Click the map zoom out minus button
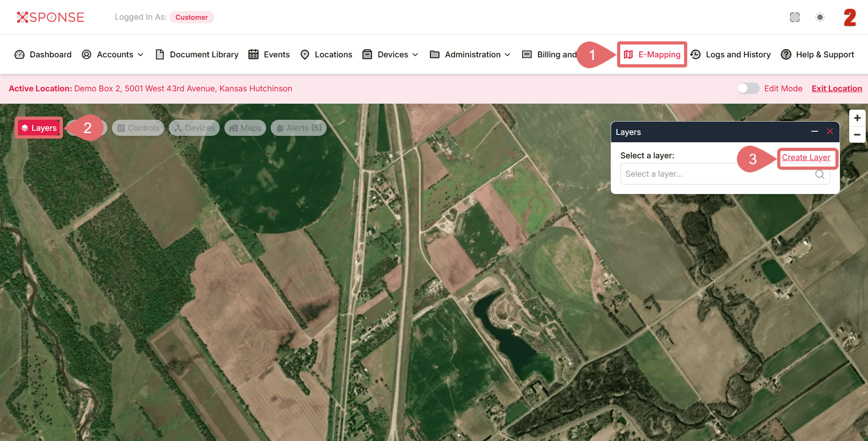The height and width of the screenshot is (441, 868). [857, 135]
